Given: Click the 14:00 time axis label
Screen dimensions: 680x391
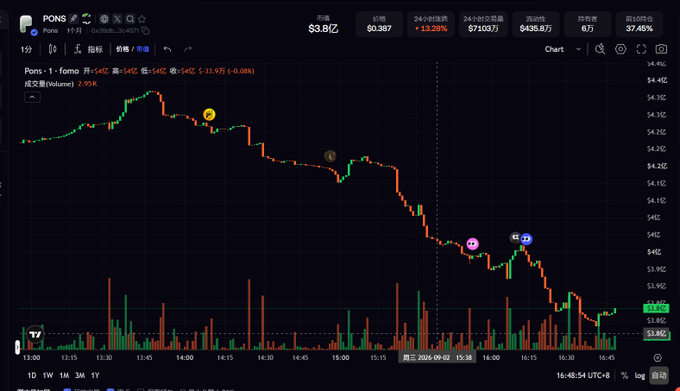Looking at the screenshot, I should (185, 358).
